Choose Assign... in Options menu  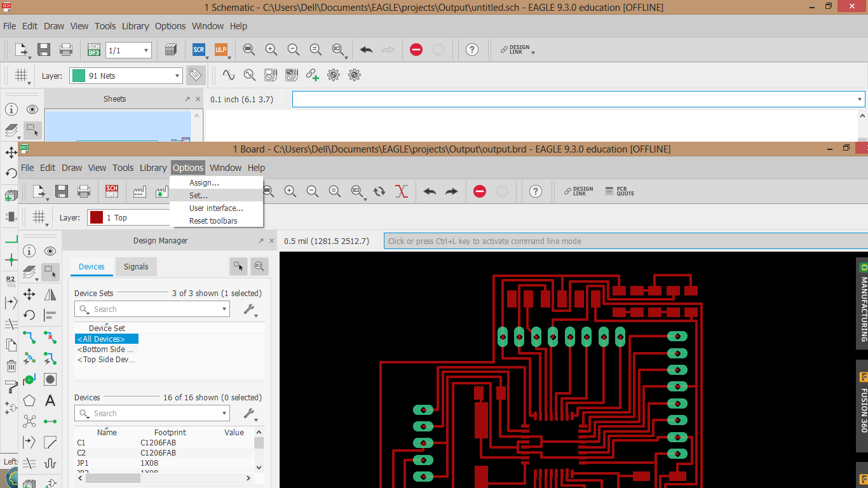[217, 183]
